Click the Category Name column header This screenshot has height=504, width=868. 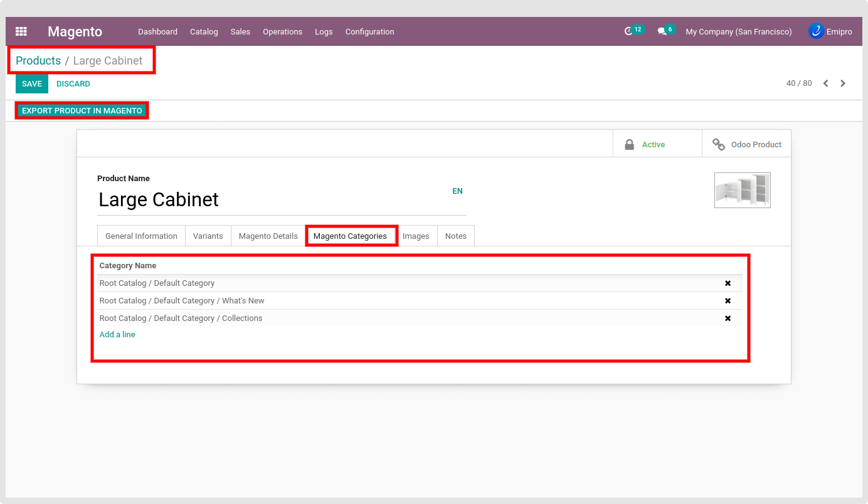click(x=128, y=266)
